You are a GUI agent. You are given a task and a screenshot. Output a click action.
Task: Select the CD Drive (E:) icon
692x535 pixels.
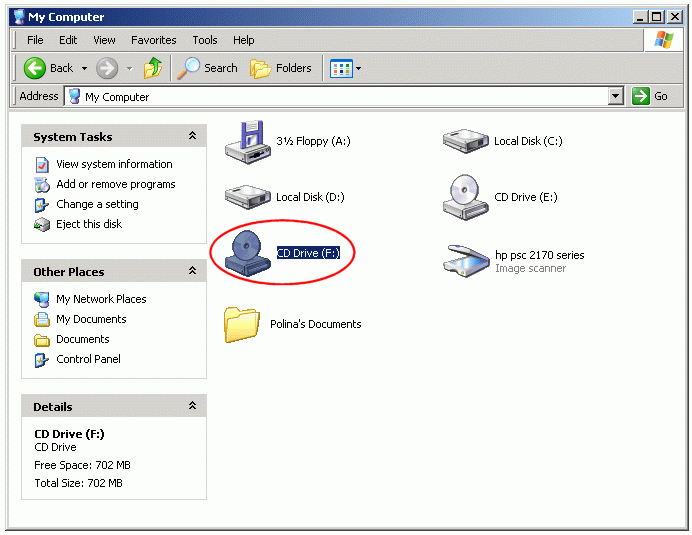[x=465, y=197]
